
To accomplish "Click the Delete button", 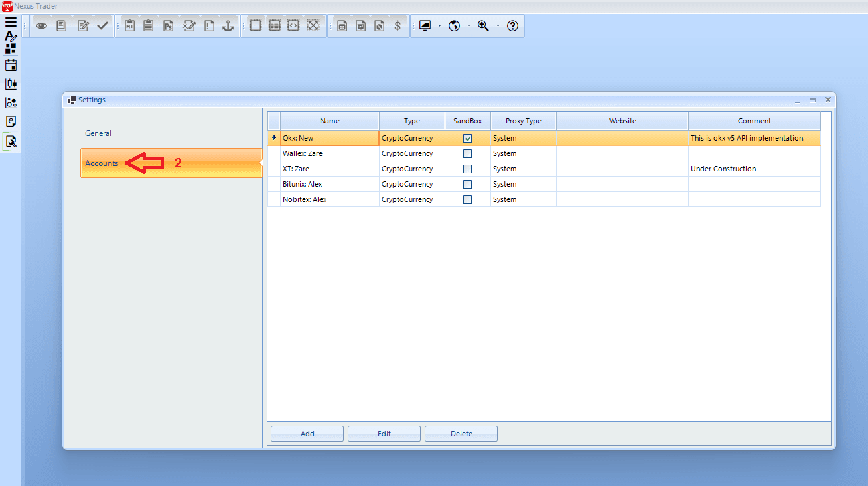I will pos(461,434).
